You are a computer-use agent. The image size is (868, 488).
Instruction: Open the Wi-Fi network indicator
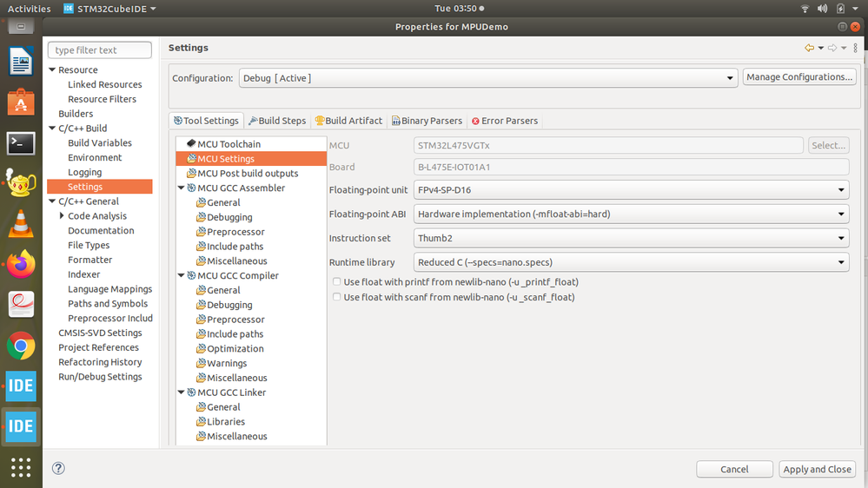point(805,9)
